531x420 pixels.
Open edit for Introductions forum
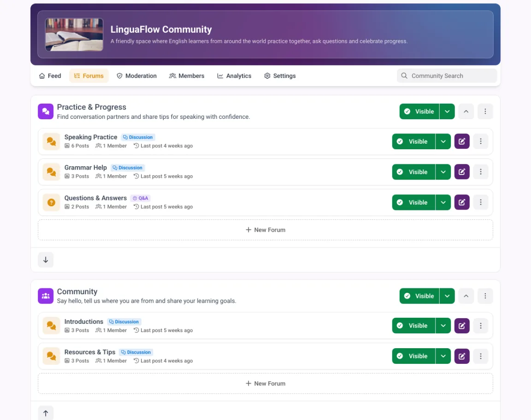(x=461, y=326)
